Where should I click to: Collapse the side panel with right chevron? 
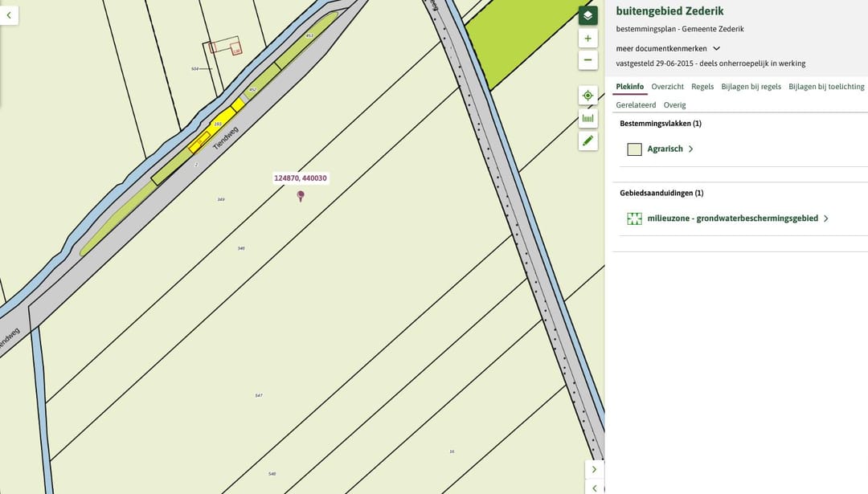point(594,470)
